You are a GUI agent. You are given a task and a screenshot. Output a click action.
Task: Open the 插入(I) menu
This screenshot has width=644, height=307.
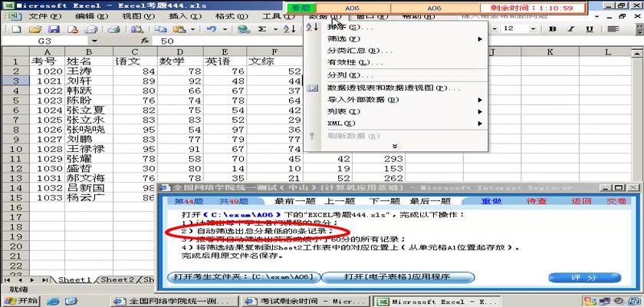tap(186, 16)
